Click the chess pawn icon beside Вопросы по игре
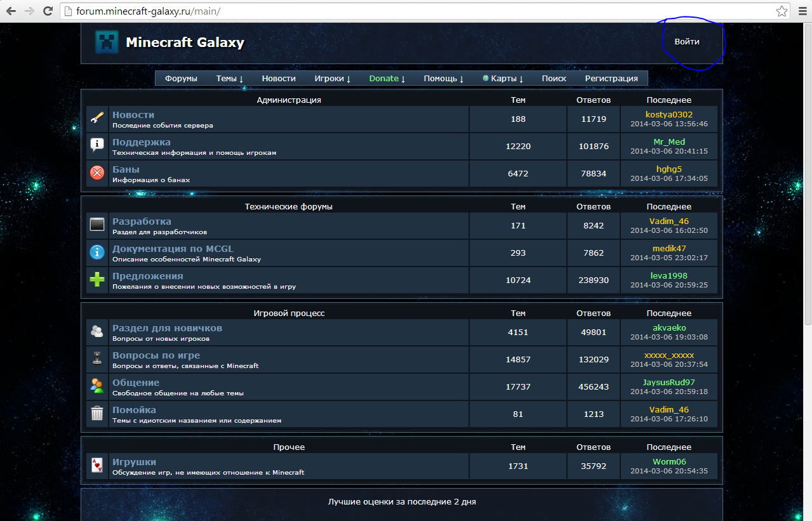This screenshot has width=812, height=521. pyautogui.click(x=97, y=359)
